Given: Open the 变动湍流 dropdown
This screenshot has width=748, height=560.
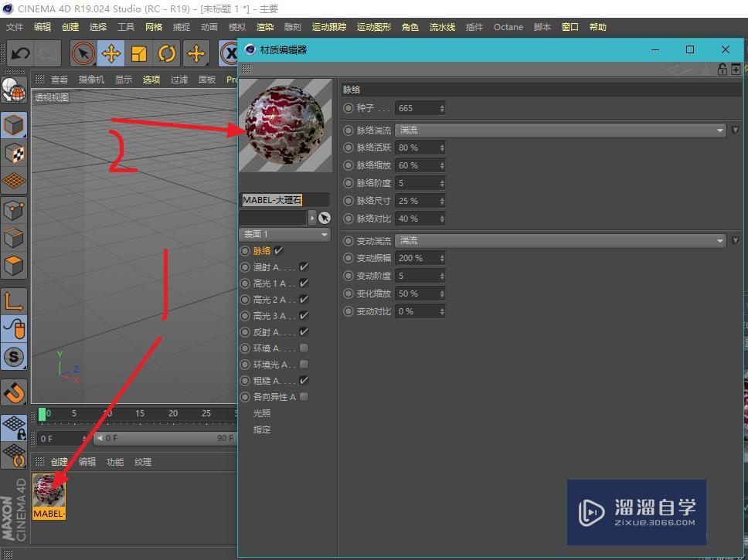Looking at the screenshot, I should click(560, 241).
